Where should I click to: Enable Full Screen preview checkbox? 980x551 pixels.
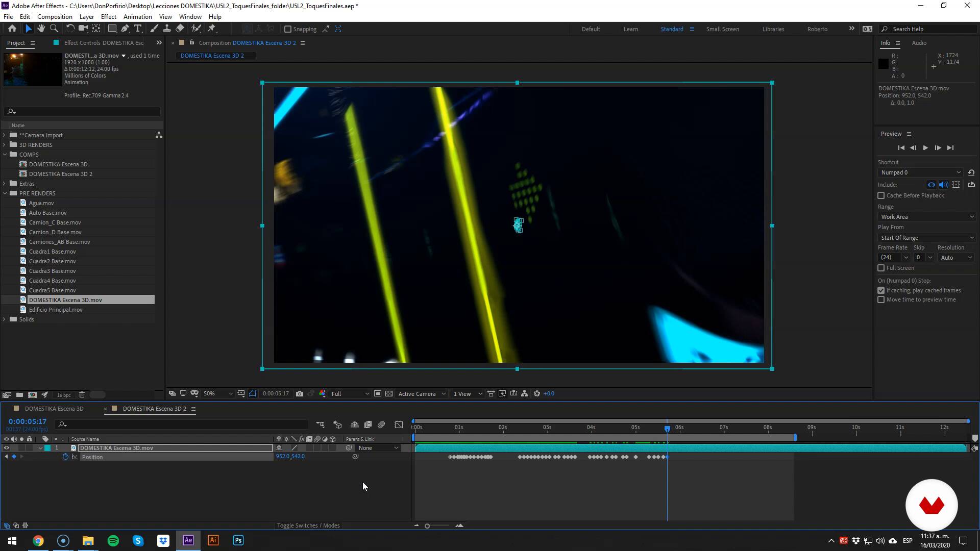click(881, 268)
